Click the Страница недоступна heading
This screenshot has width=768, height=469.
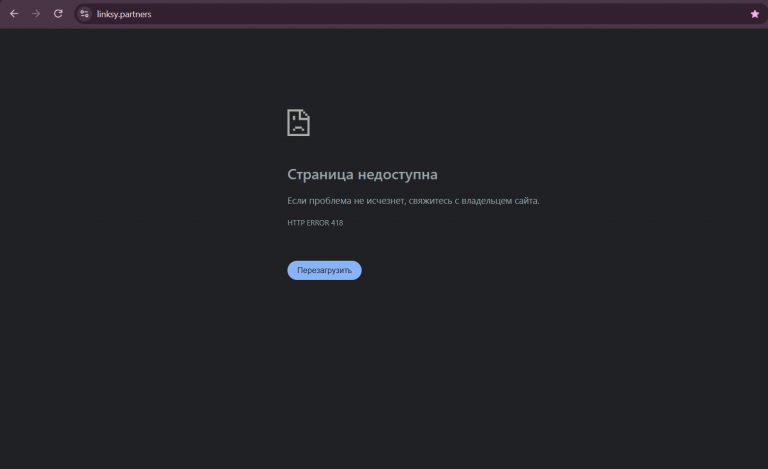pyautogui.click(x=362, y=174)
